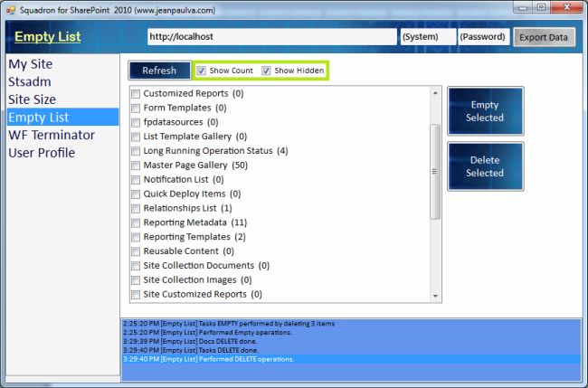Screen dimensions: 588x388
Task: Check the Notification List checkbox
Action: click(136, 180)
